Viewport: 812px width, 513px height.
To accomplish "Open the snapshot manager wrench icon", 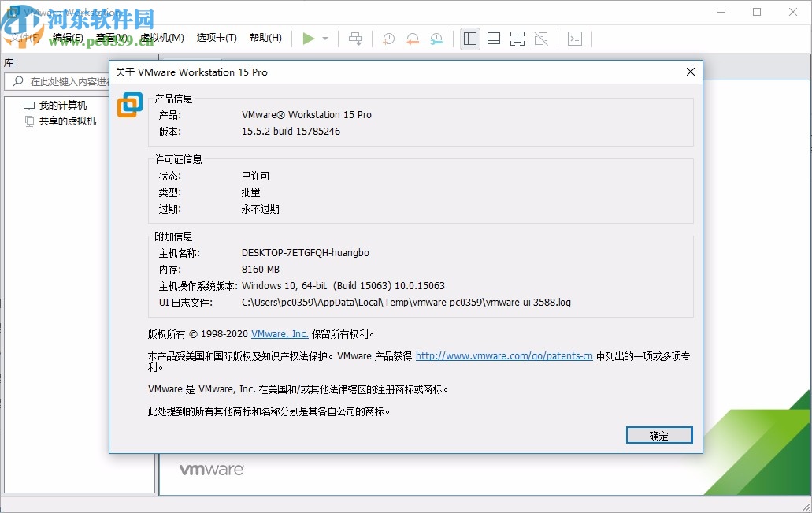I will (x=436, y=38).
